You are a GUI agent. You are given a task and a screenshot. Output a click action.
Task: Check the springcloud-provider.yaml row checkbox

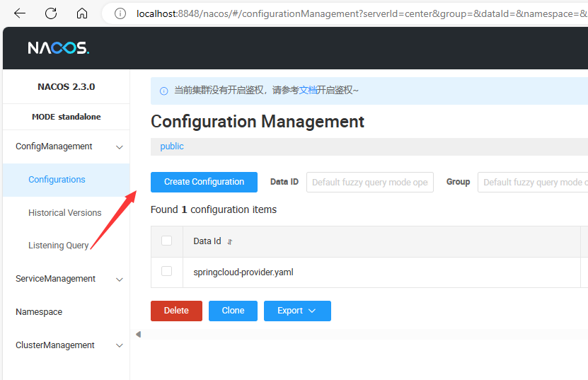(x=167, y=271)
